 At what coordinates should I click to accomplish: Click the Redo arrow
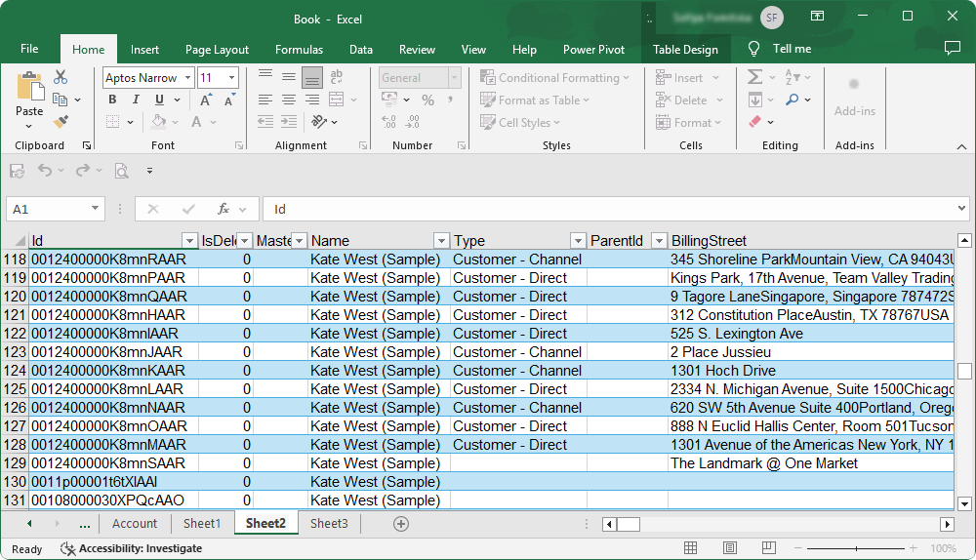point(83,171)
